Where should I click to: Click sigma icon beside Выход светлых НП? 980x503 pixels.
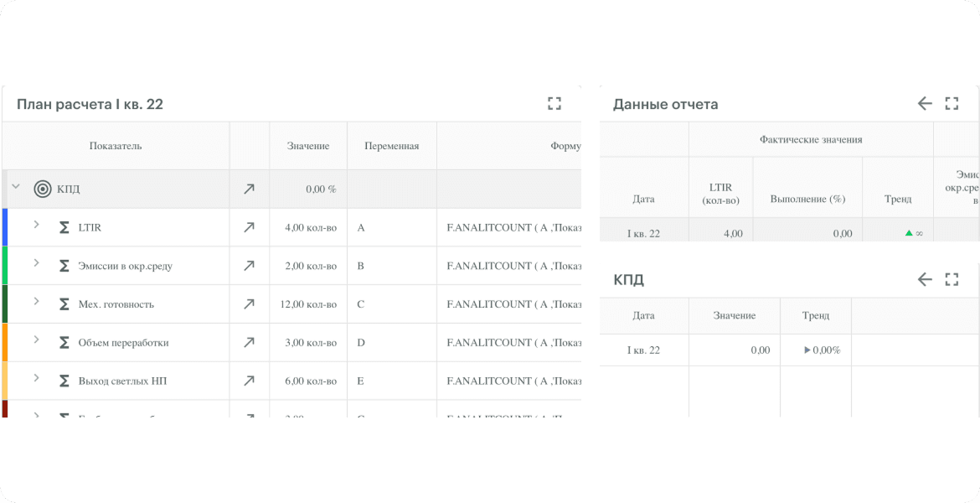tap(64, 381)
